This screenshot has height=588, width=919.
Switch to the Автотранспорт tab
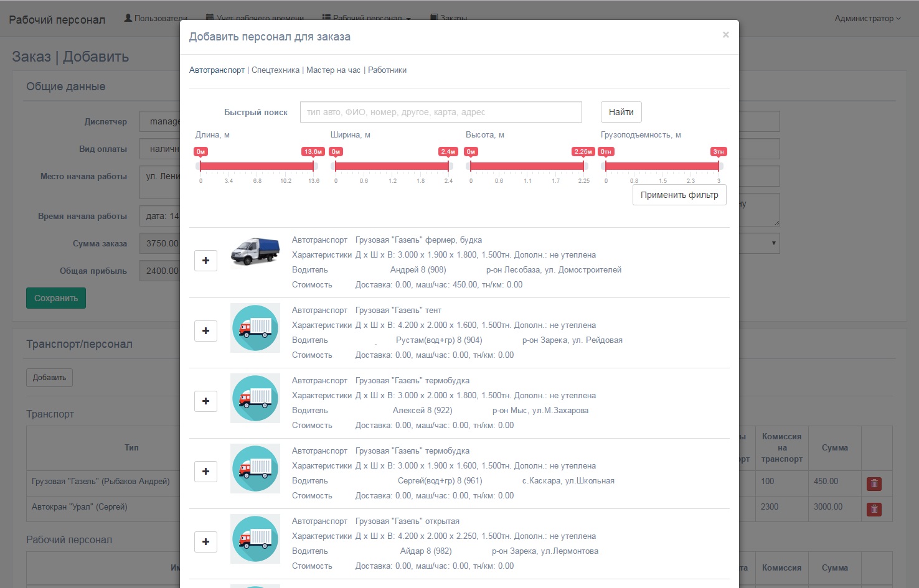217,70
